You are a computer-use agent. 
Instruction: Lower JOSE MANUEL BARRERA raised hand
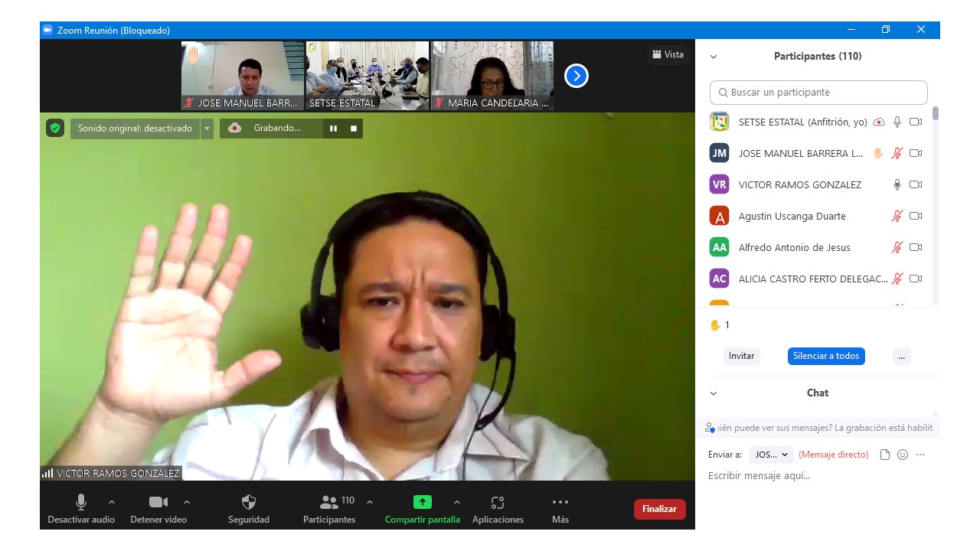[x=879, y=153]
